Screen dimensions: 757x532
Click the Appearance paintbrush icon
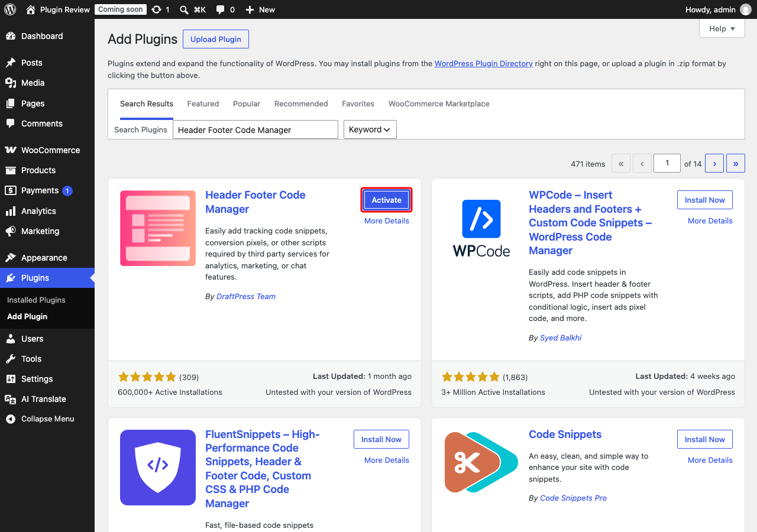click(x=11, y=258)
